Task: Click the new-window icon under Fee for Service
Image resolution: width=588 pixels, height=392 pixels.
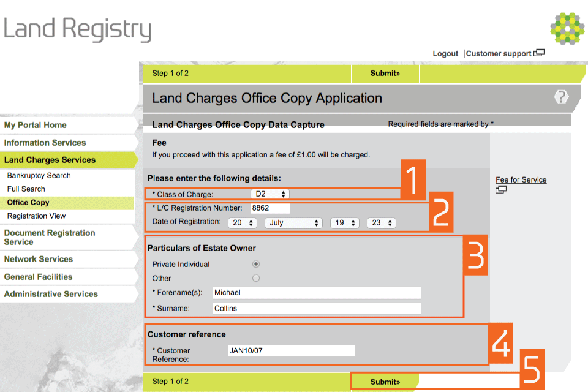Action: tap(501, 189)
